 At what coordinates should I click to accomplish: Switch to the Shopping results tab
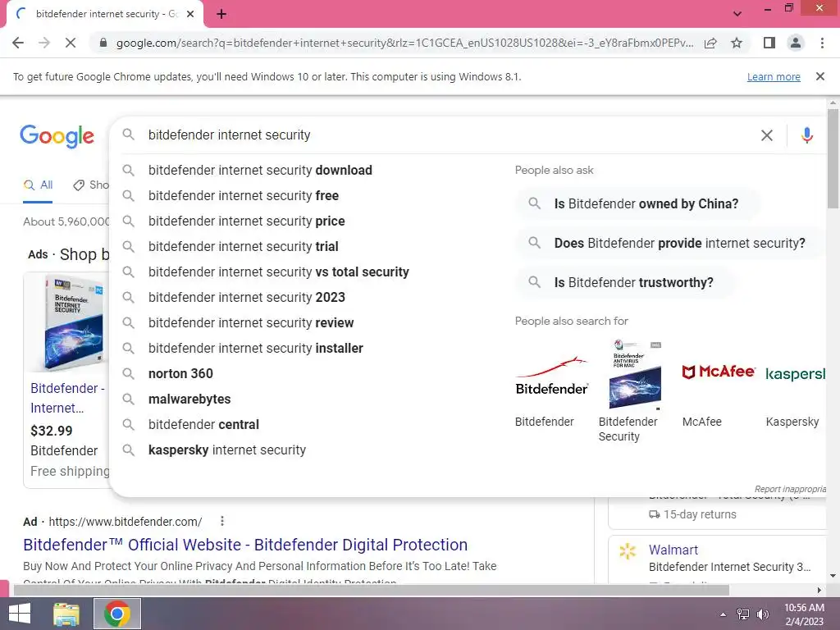(91, 185)
